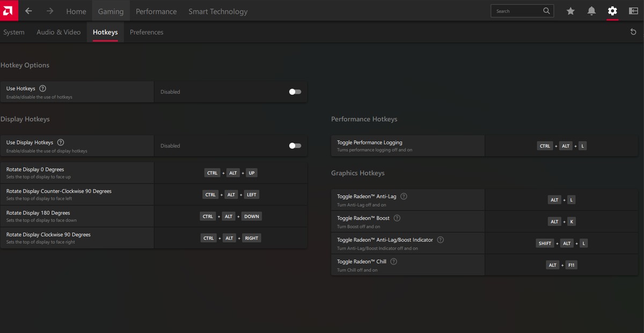Show help for Use Hotkeys

coord(43,89)
